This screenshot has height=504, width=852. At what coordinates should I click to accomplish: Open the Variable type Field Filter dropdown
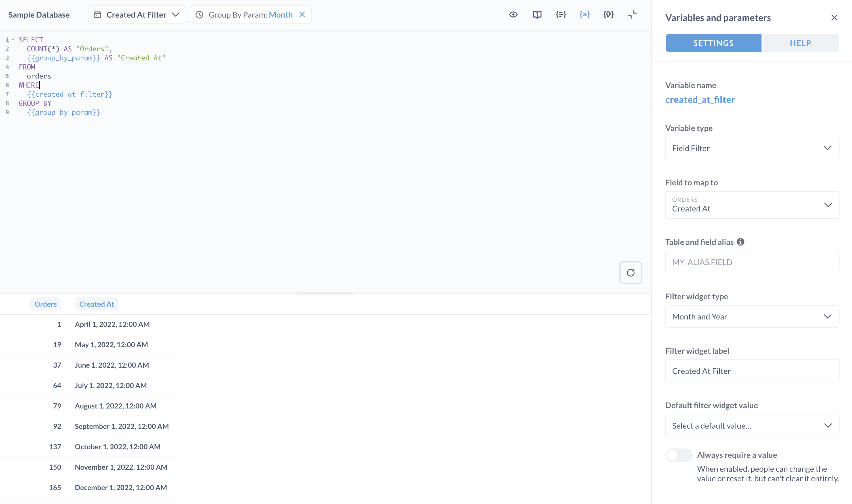point(752,148)
